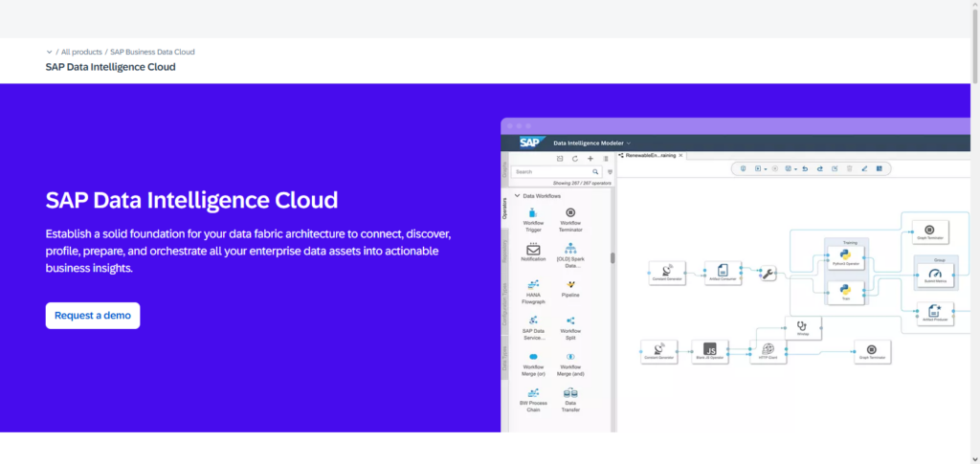Image resolution: width=980 pixels, height=464 pixels.
Task: Click the trash Delete icon in toolbar
Action: (850, 168)
